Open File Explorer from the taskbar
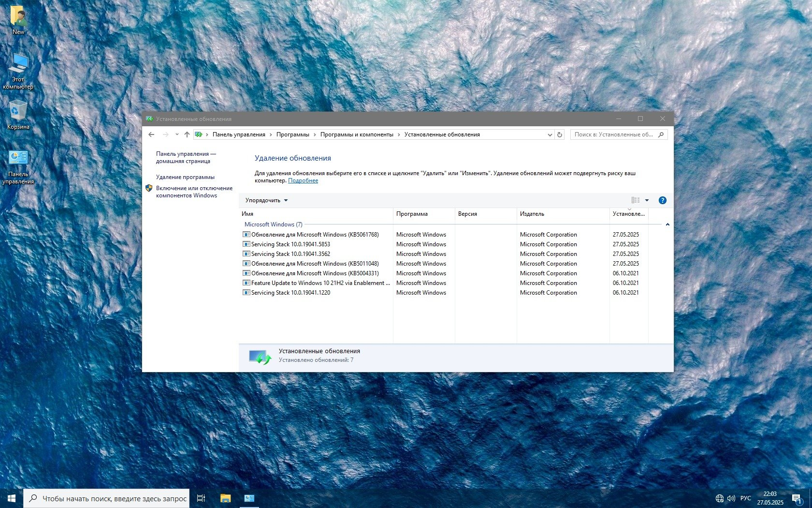The image size is (812, 508). click(225, 498)
